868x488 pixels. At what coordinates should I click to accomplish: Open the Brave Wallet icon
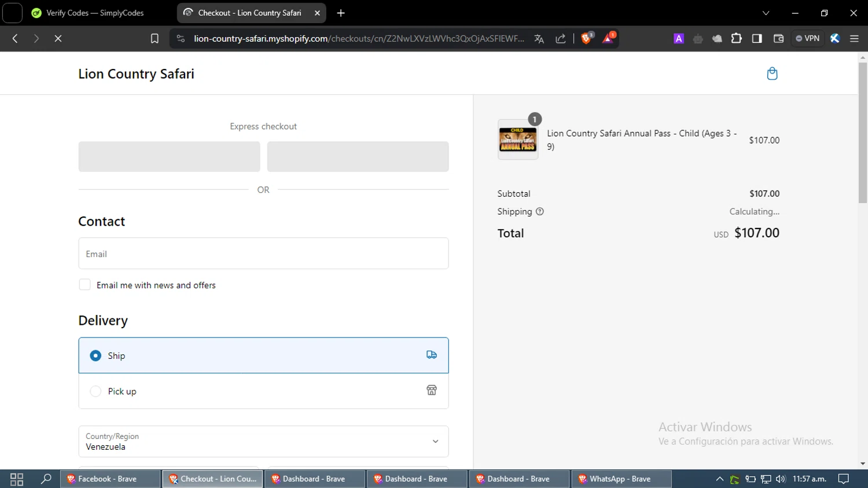tap(778, 39)
